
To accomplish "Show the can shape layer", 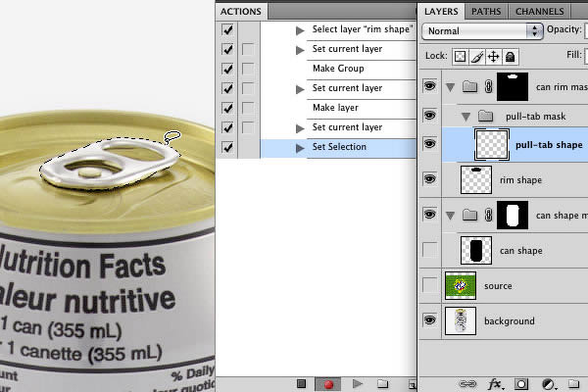I will coord(430,250).
